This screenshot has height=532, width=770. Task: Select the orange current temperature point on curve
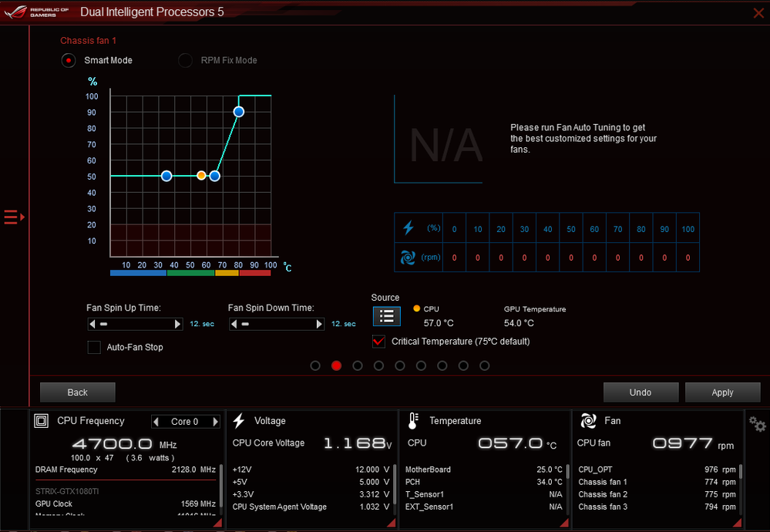click(201, 175)
